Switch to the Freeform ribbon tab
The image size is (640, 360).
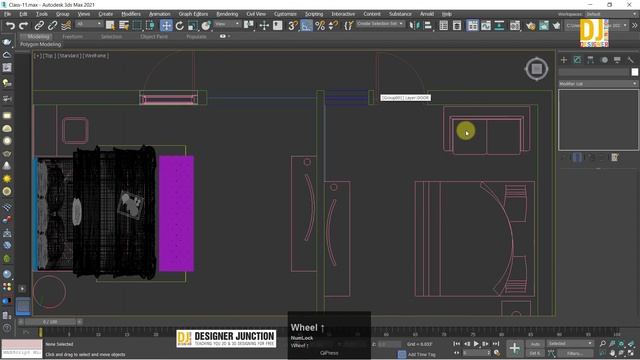[73, 36]
